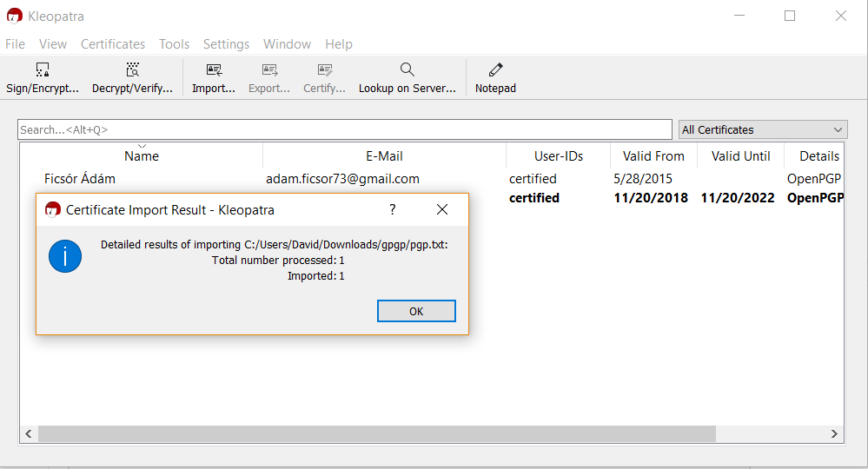Select the Ficsór Ádám certificate row

80,179
